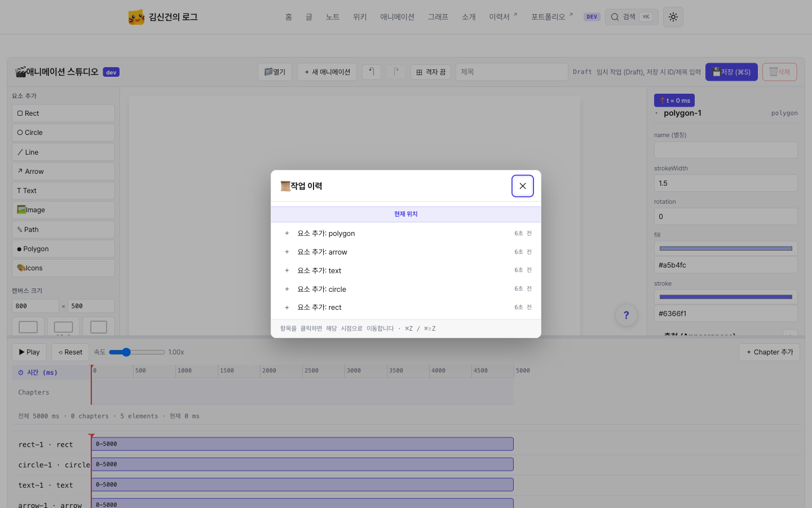This screenshot has height=508, width=812.
Task: Click the Play button
Action: 29,352
